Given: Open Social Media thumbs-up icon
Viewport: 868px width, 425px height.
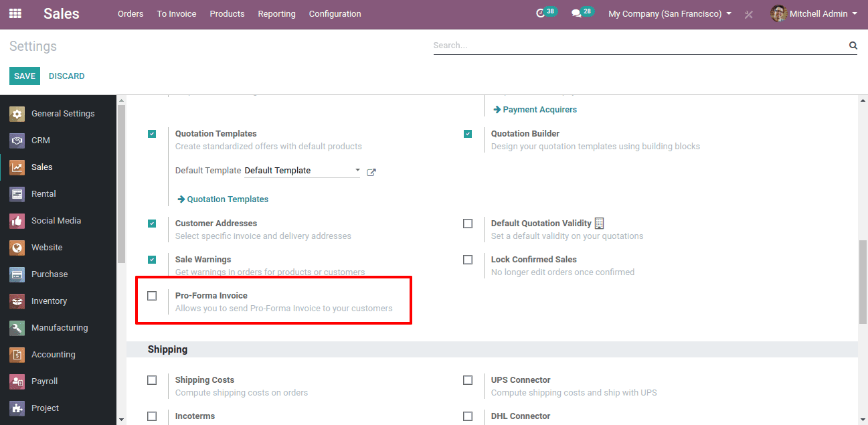Looking at the screenshot, I should point(17,221).
